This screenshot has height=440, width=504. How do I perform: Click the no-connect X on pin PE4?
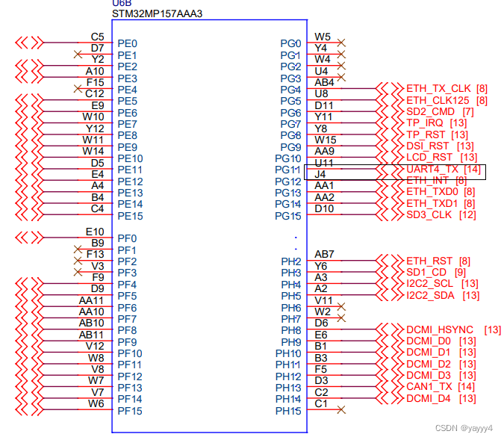pos(78,88)
